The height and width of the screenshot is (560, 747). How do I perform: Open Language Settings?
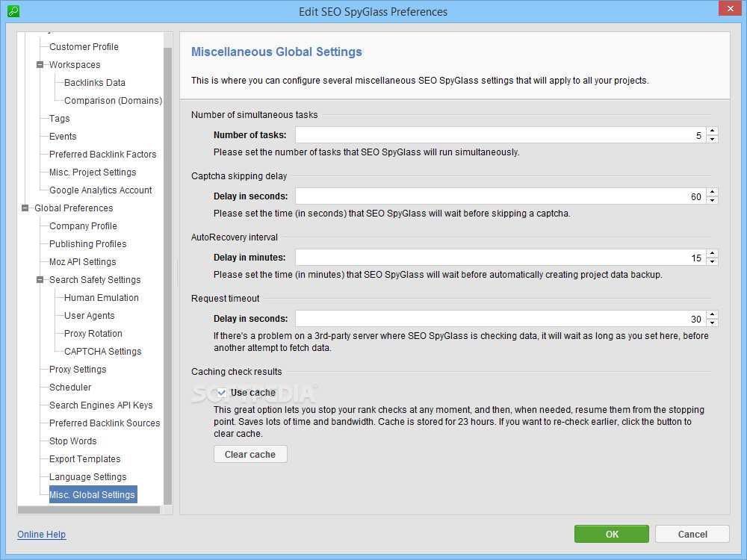(88, 477)
